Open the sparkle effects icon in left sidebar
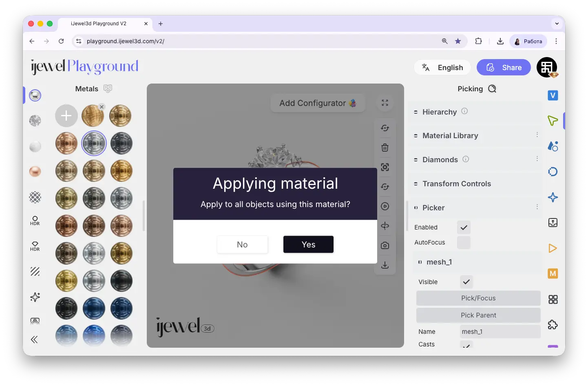 click(35, 297)
